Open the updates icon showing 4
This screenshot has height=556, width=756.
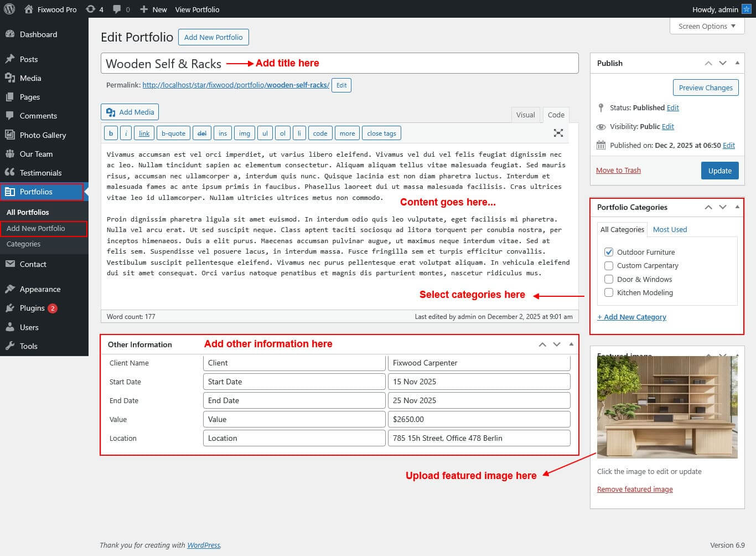pos(95,9)
